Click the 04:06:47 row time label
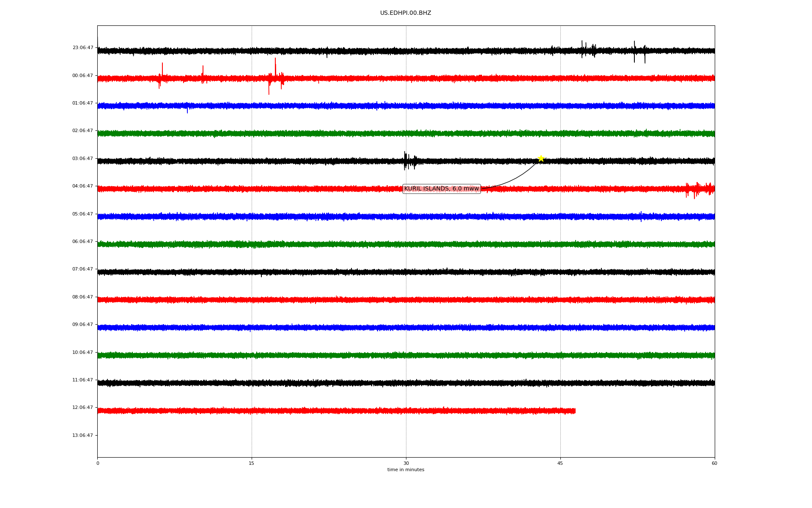Screen dimensions: 812x508 [x=83, y=186]
